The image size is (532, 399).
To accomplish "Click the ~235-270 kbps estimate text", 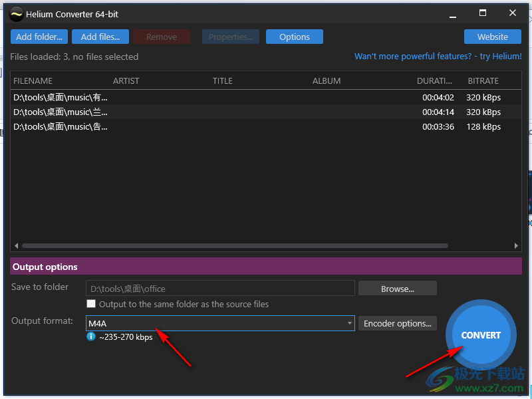I will pyautogui.click(x=126, y=337).
